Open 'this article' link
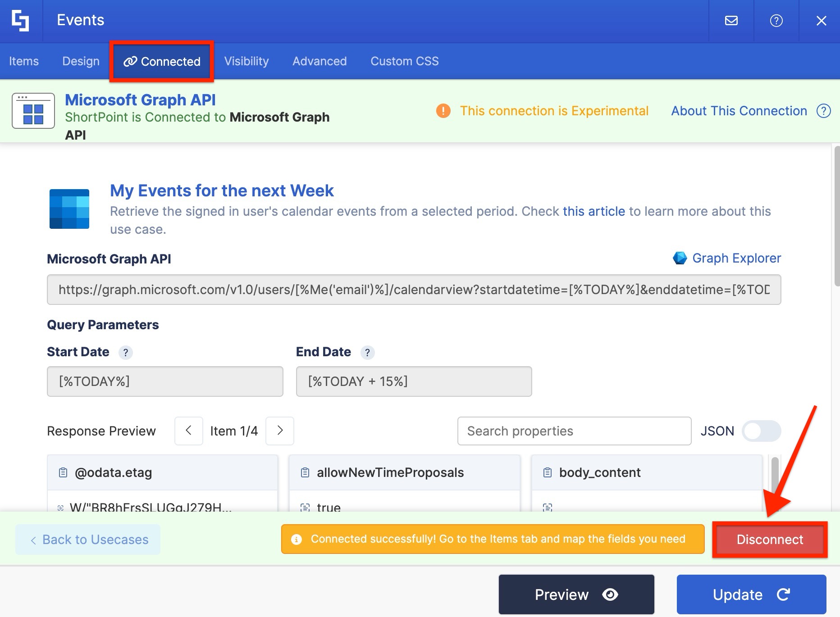Image resolution: width=840 pixels, height=617 pixels. [x=594, y=211]
